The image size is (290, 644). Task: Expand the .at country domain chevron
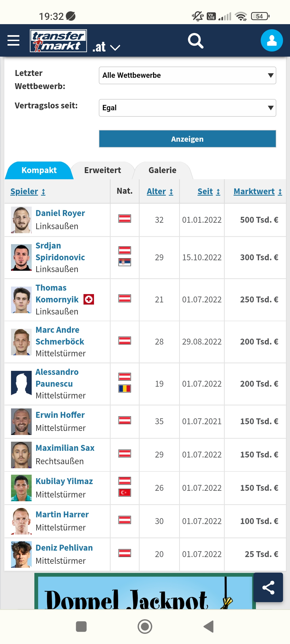(x=115, y=48)
